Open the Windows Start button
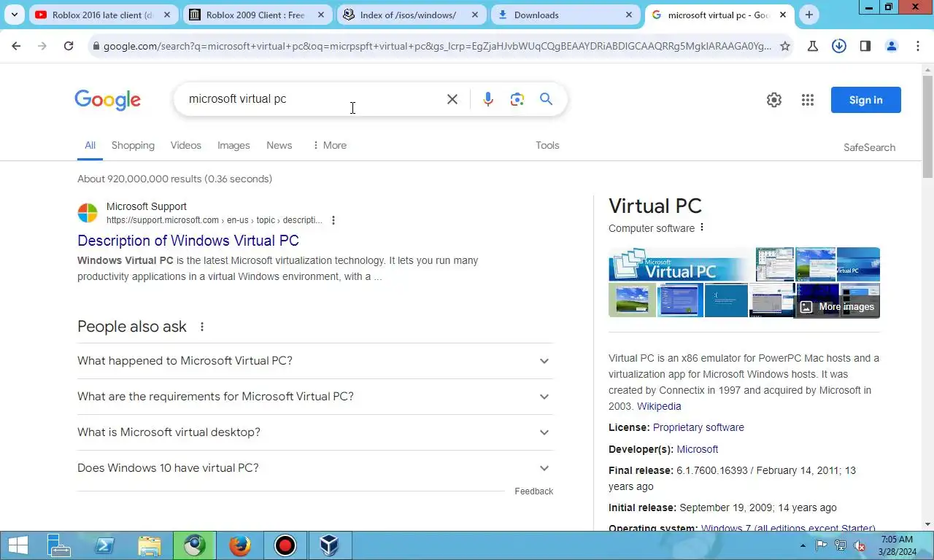The width and height of the screenshot is (934, 560). pos(18,545)
